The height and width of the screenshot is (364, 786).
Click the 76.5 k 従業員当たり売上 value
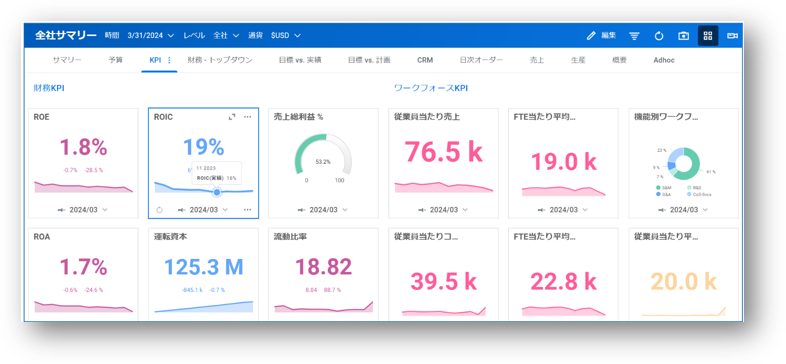(x=444, y=151)
